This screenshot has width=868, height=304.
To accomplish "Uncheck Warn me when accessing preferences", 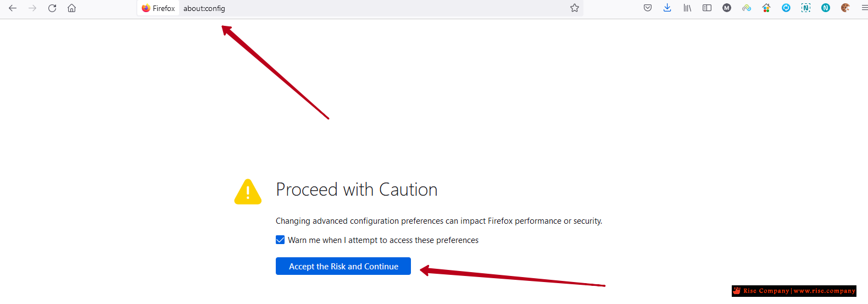I will point(280,240).
